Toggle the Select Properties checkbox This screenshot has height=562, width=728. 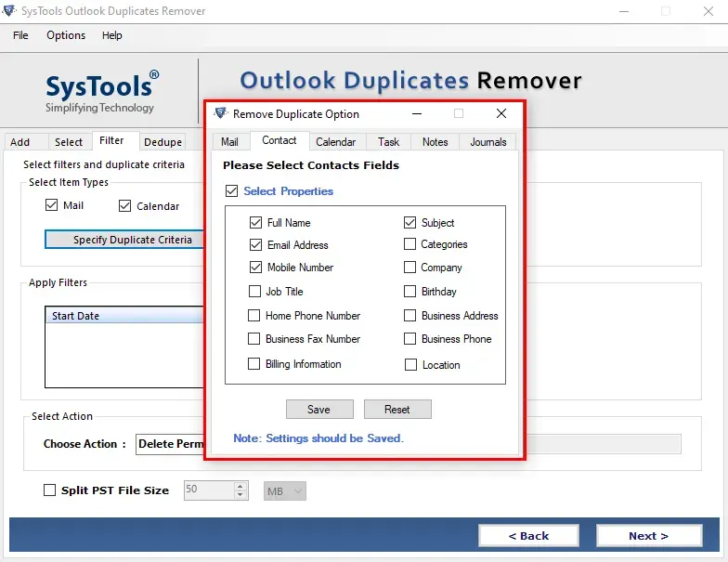(232, 191)
